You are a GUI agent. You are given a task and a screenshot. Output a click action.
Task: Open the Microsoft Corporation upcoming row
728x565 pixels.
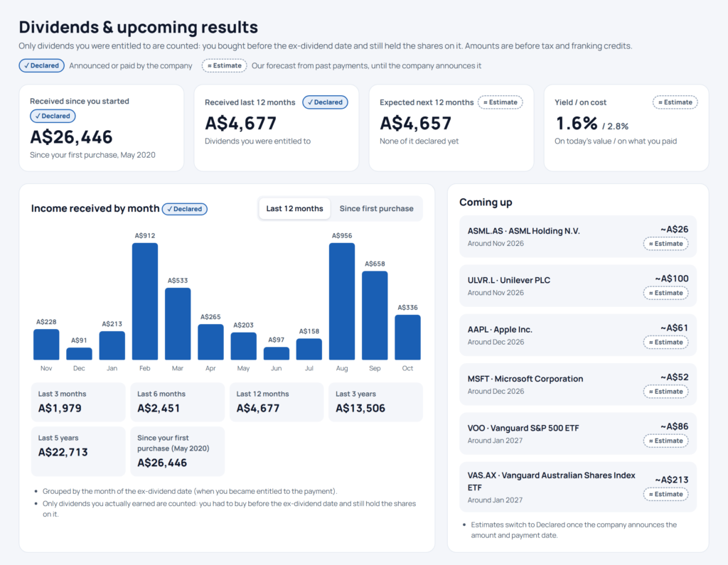(x=577, y=384)
